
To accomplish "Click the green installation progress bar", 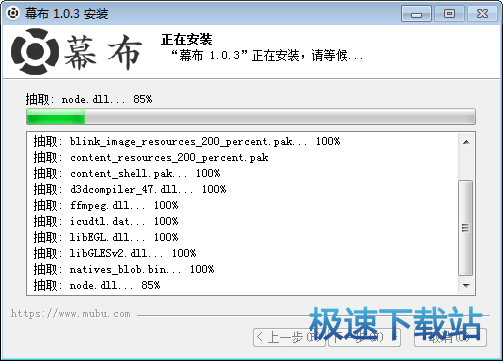I will click(x=251, y=117).
